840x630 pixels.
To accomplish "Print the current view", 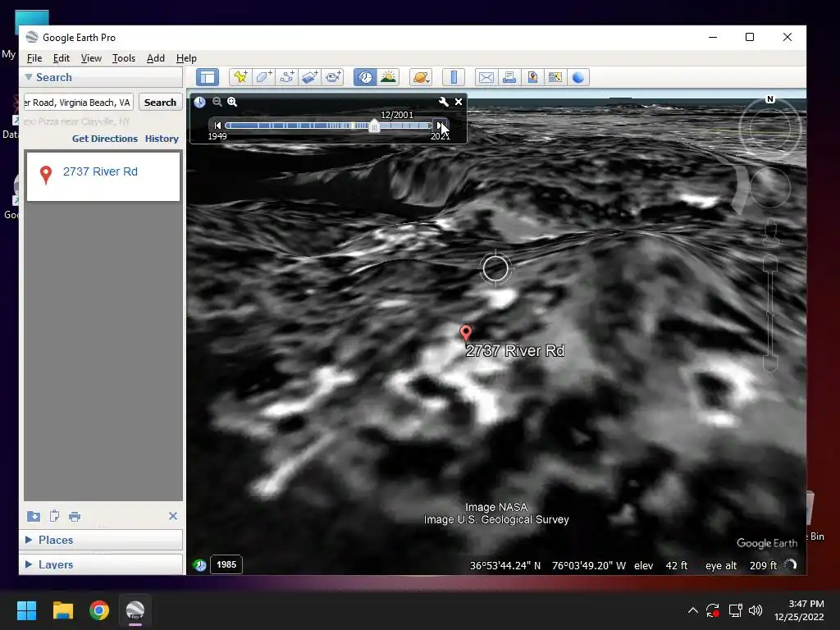I will click(509, 77).
